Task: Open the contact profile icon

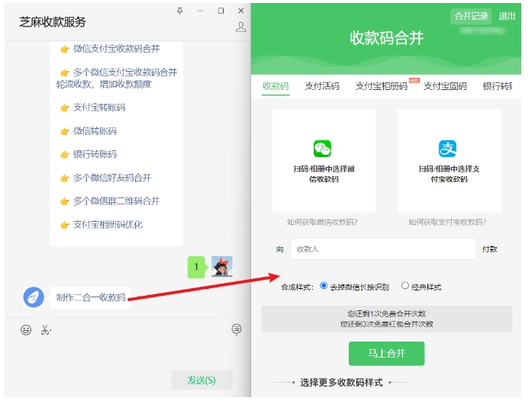Action: coord(241,27)
